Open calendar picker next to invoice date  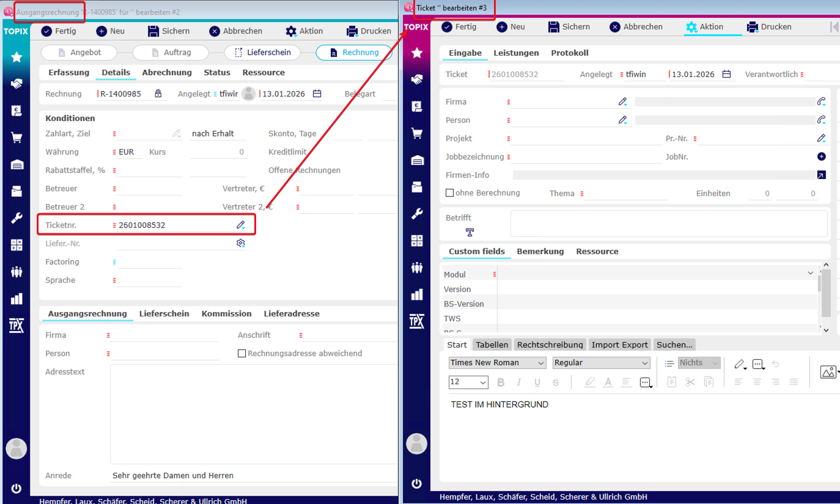coord(317,93)
